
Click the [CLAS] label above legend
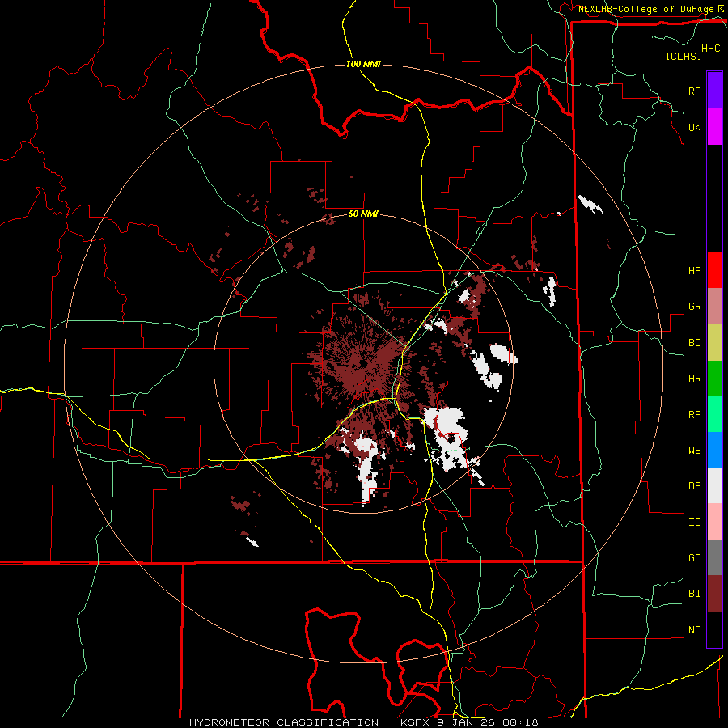(684, 56)
